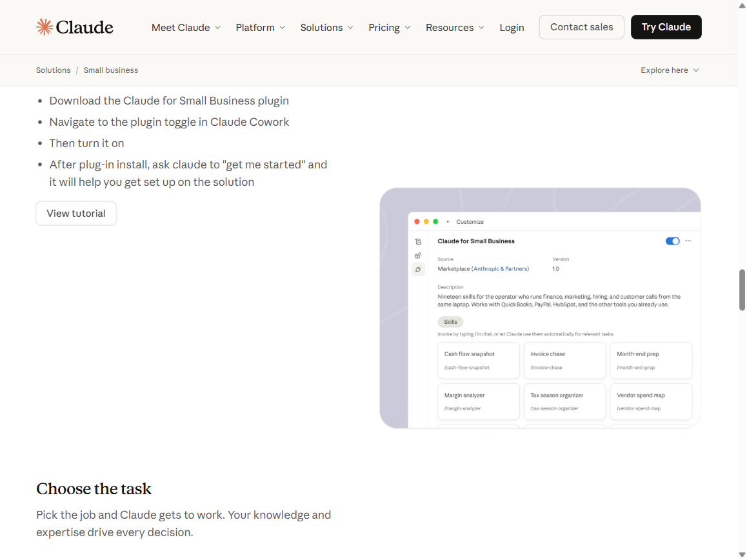This screenshot has height=560, width=747.
Task: Expand the Explore here dropdown
Action: click(670, 70)
